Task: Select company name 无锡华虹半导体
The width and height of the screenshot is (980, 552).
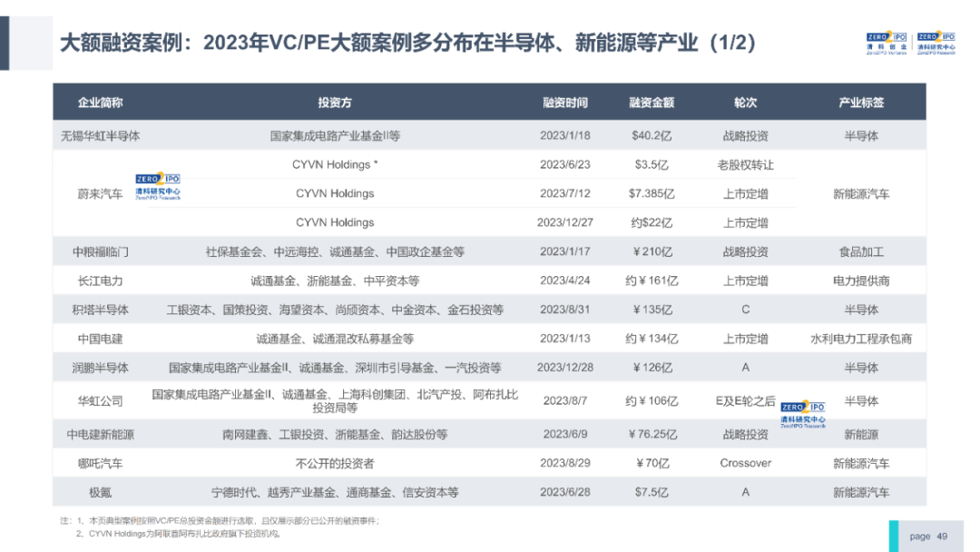Action: [100, 135]
